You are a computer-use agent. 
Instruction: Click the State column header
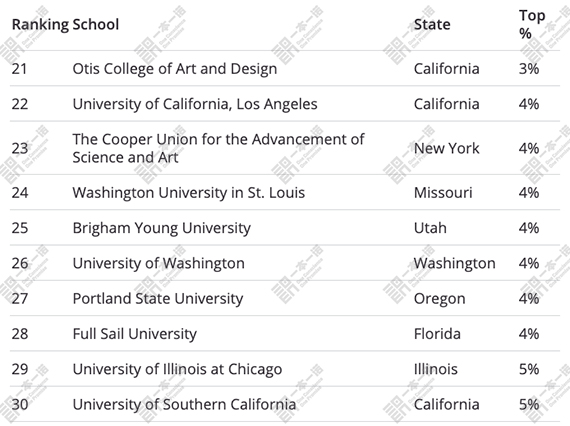pyautogui.click(x=432, y=25)
